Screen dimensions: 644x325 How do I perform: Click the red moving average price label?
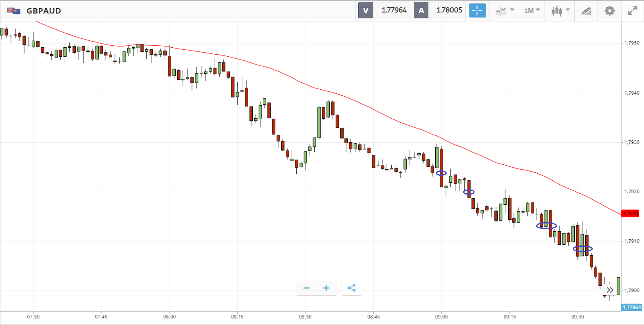630,214
